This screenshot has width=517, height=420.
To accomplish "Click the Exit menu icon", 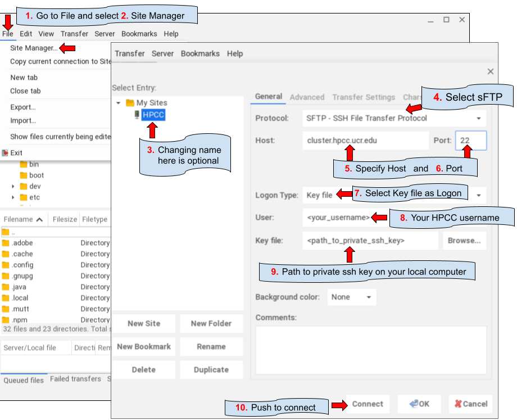I will [5, 153].
